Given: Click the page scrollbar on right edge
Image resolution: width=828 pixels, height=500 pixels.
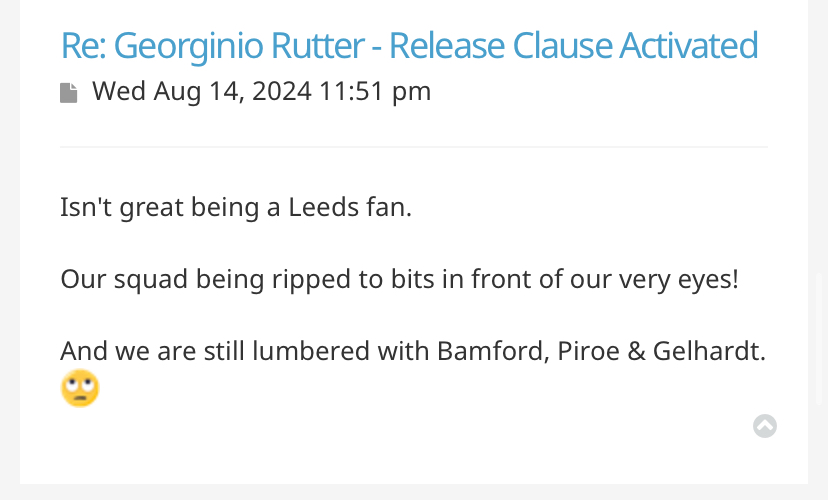Looking at the screenshot, I should coord(820,338).
